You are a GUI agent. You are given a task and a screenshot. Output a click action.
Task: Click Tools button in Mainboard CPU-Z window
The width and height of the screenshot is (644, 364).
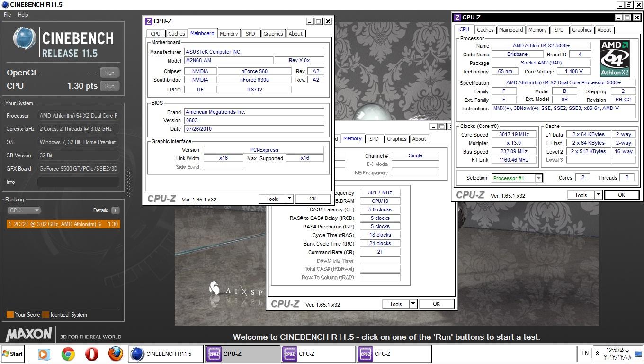pyautogui.click(x=272, y=199)
